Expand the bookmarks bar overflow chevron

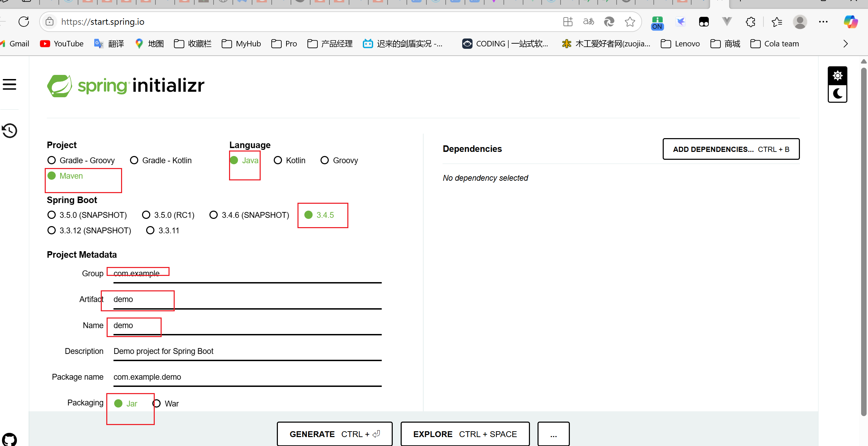(846, 44)
